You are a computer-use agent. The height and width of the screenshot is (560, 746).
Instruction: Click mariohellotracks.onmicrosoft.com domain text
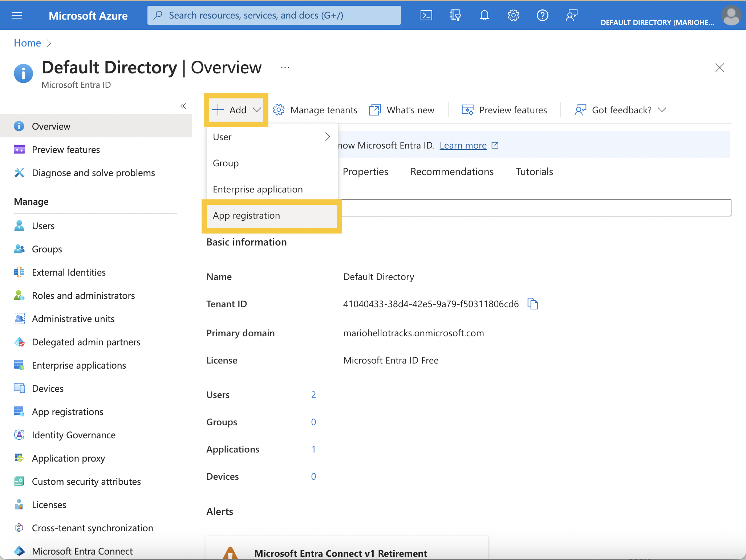(414, 333)
